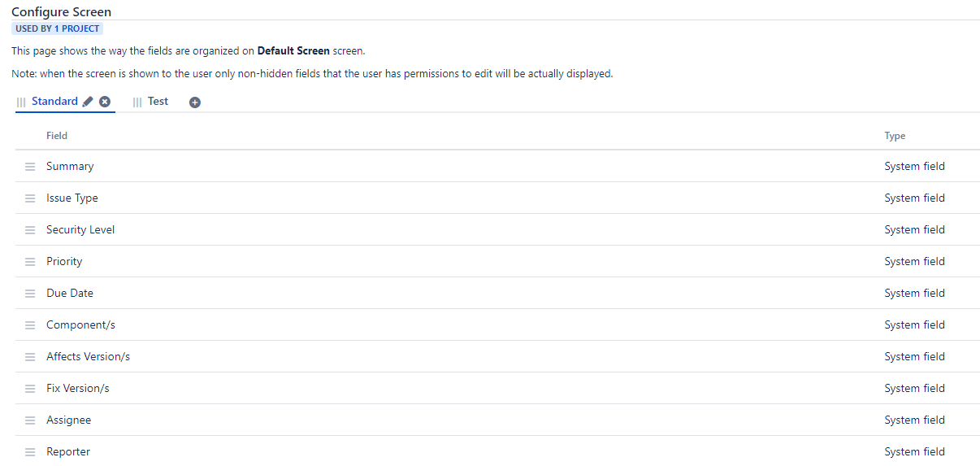This screenshot has width=980, height=466.
Task: Click the drag handle for the Reporter row
Action: click(x=30, y=452)
